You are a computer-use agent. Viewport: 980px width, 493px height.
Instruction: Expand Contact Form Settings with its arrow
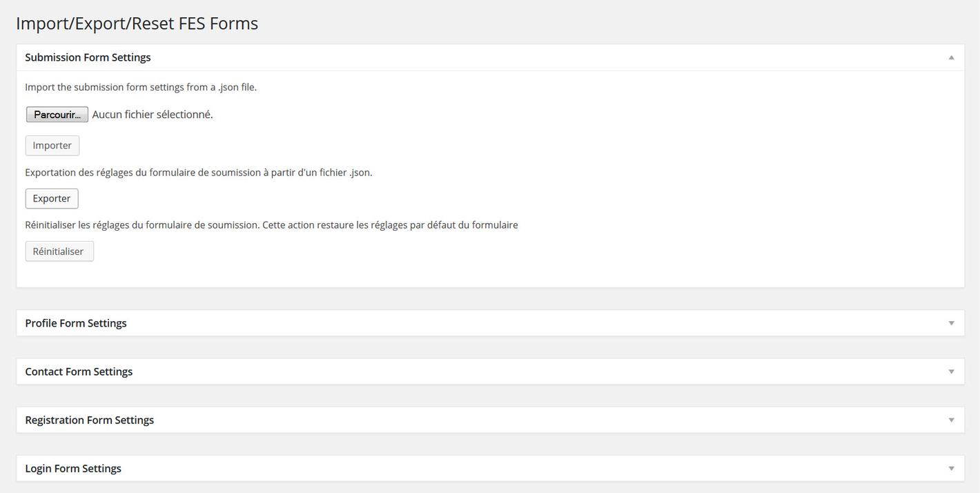click(951, 371)
